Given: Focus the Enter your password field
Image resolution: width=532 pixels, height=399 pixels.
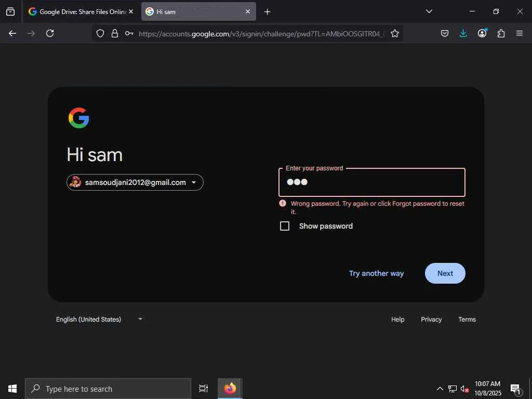Looking at the screenshot, I should tap(372, 182).
